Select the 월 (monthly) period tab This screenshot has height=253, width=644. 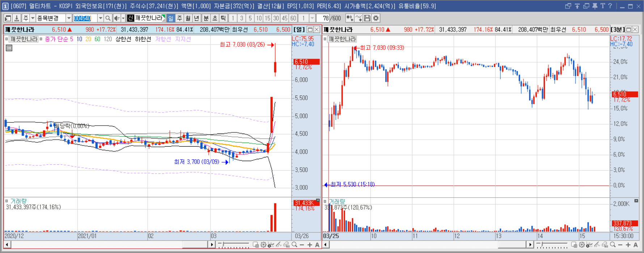point(188,18)
